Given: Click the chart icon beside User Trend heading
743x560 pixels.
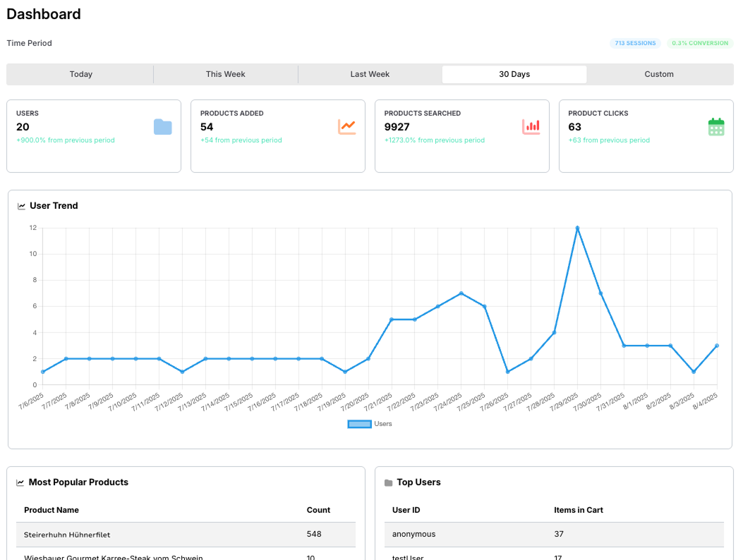Looking at the screenshot, I should 21,207.
